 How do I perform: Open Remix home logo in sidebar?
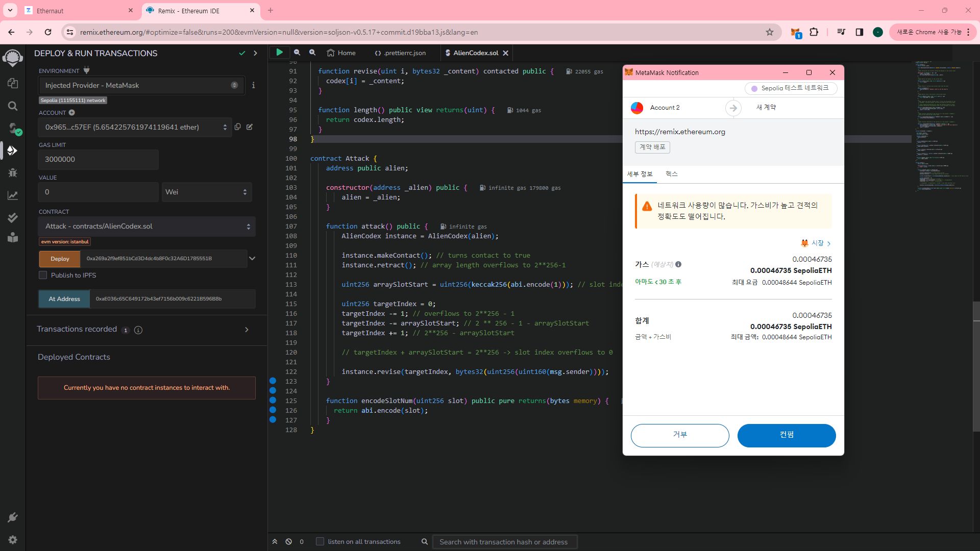(x=13, y=58)
